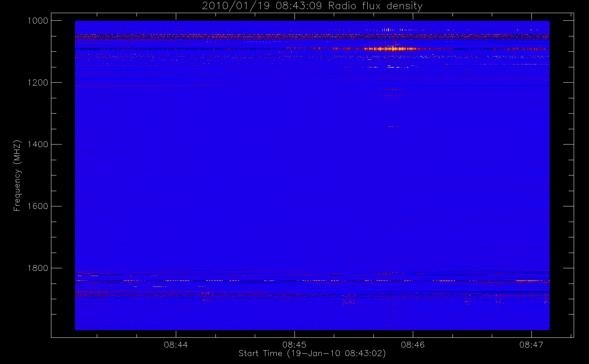The width and height of the screenshot is (589, 364).
Task: Click the 'Start Time (19-Jan-10 08:43:02)' label
Action: click(312, 353)
